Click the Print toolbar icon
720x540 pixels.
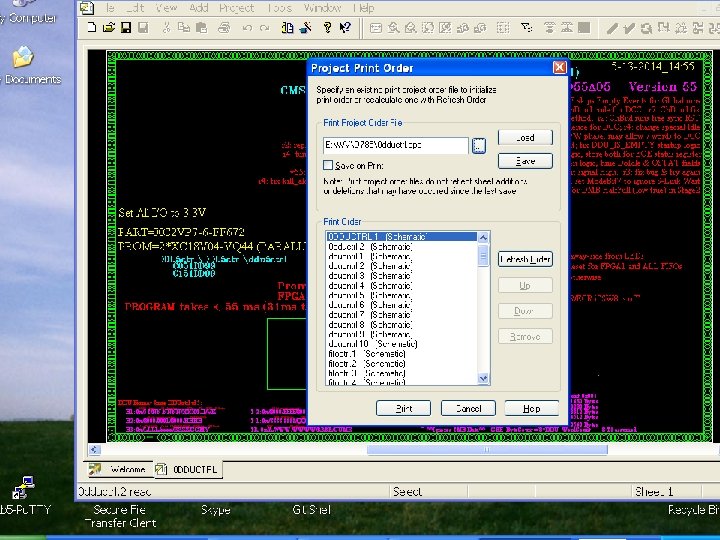coord(224,28)
